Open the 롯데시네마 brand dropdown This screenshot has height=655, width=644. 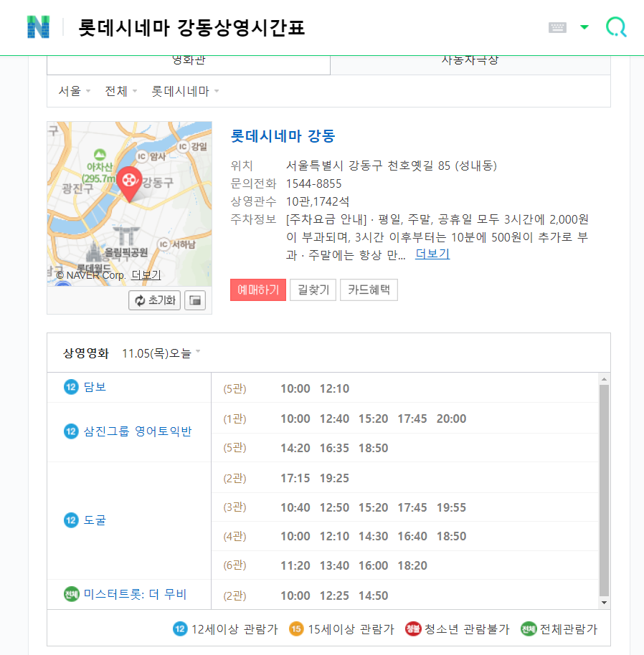coord(185,91)
